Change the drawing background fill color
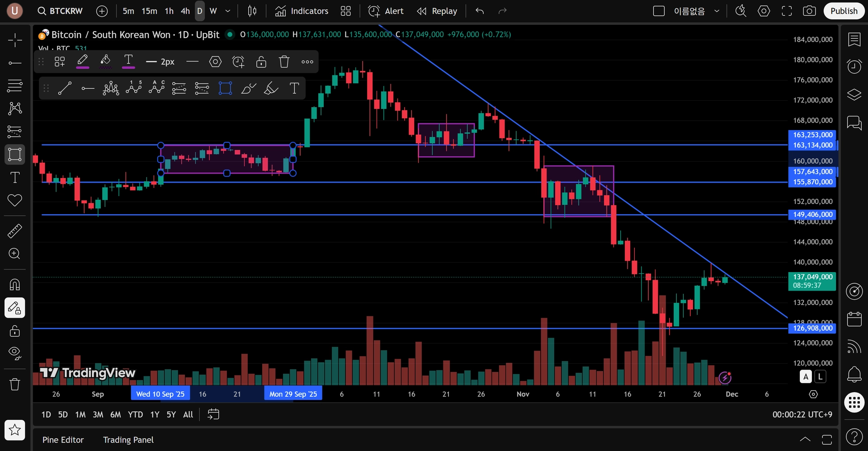This screenshot has width=868, height=451. 105,62
